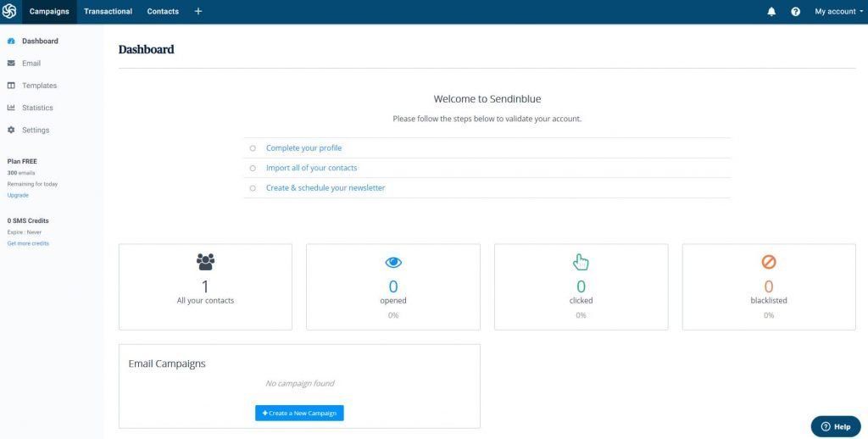Open the Contacts tab
This screenshot has height=439, width=868.
[163, 12]
